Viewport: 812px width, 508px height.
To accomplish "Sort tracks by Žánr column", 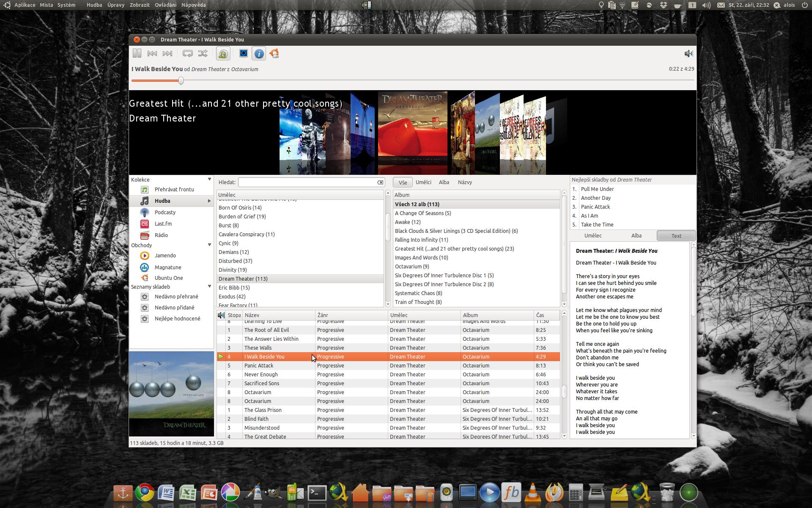I will pyautogui.click(x=351, y=315).
